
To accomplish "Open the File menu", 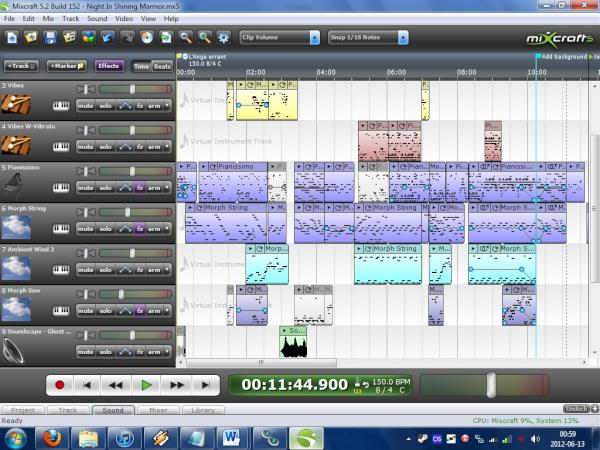I will point(9,19).
